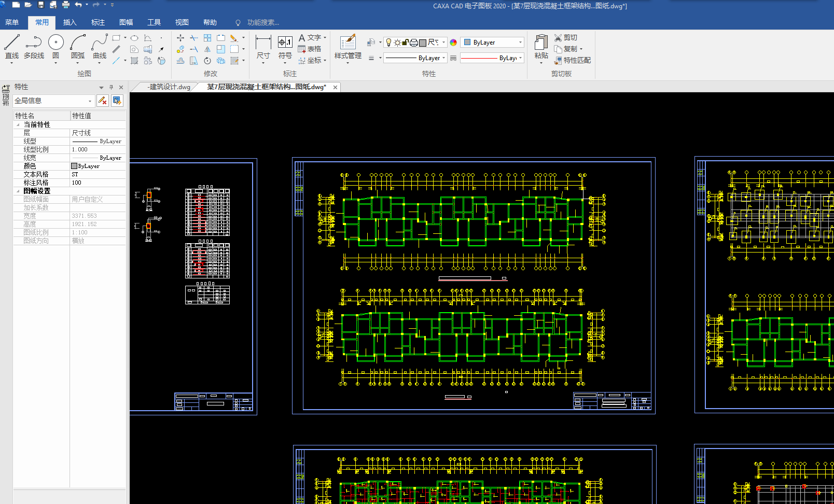Click the print icon in title bar
834x504 pixels.
(x=66, y=5)
